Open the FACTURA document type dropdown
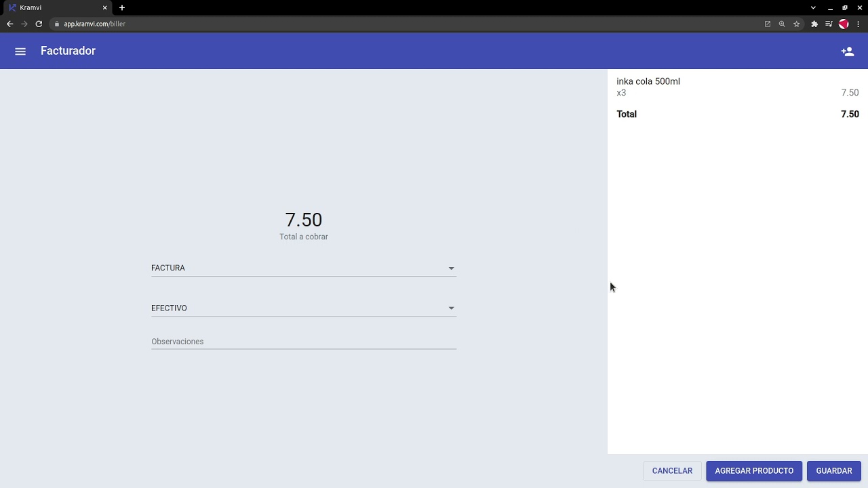The image size is (868, 488). 304,268
